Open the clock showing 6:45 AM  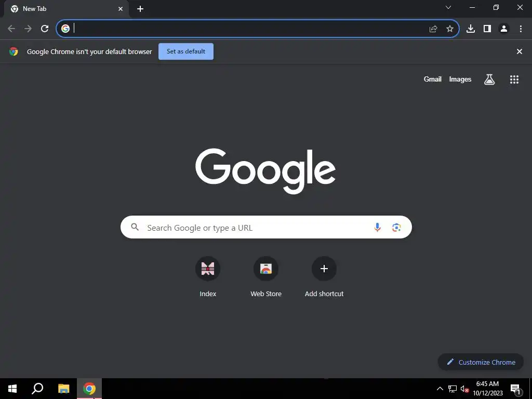tap(487, 389)
